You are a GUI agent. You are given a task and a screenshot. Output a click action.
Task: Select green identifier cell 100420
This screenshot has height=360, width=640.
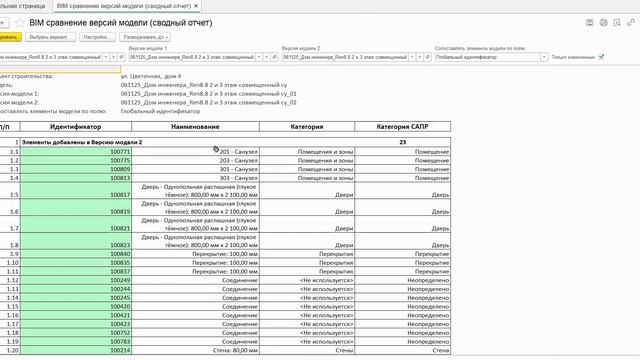pyautogui.click(x=76, y=307)
